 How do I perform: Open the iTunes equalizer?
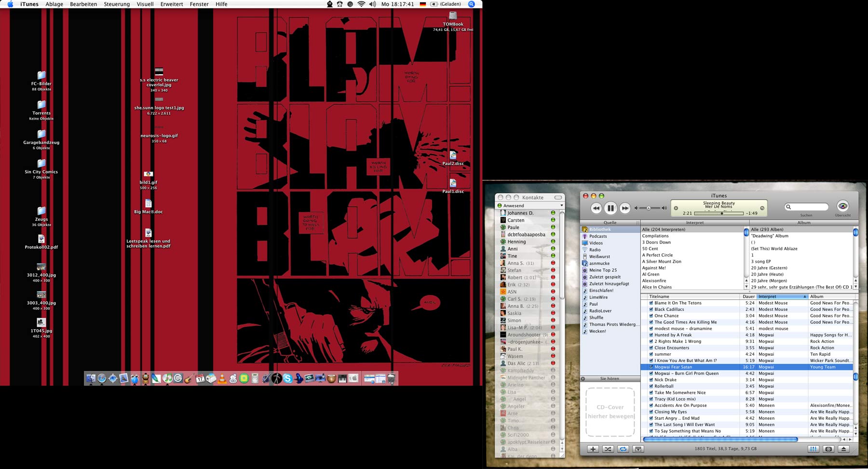coord(814,449)
